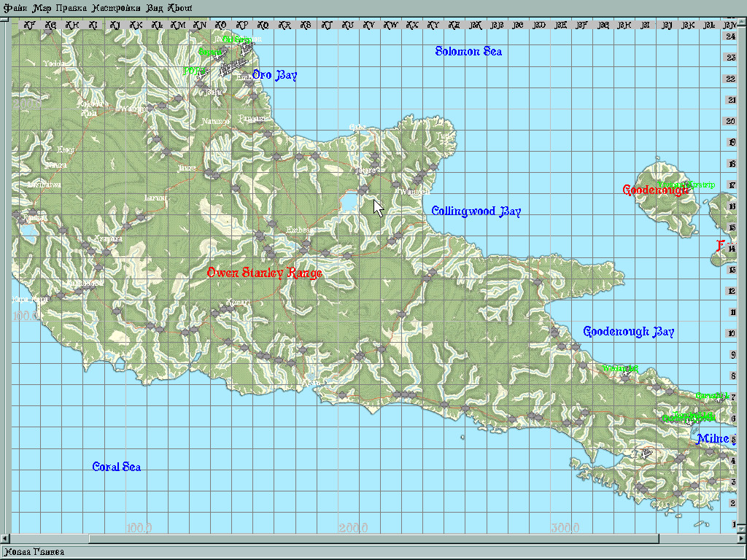
Task: Click the KO column header
Action: tap(220, 25)
